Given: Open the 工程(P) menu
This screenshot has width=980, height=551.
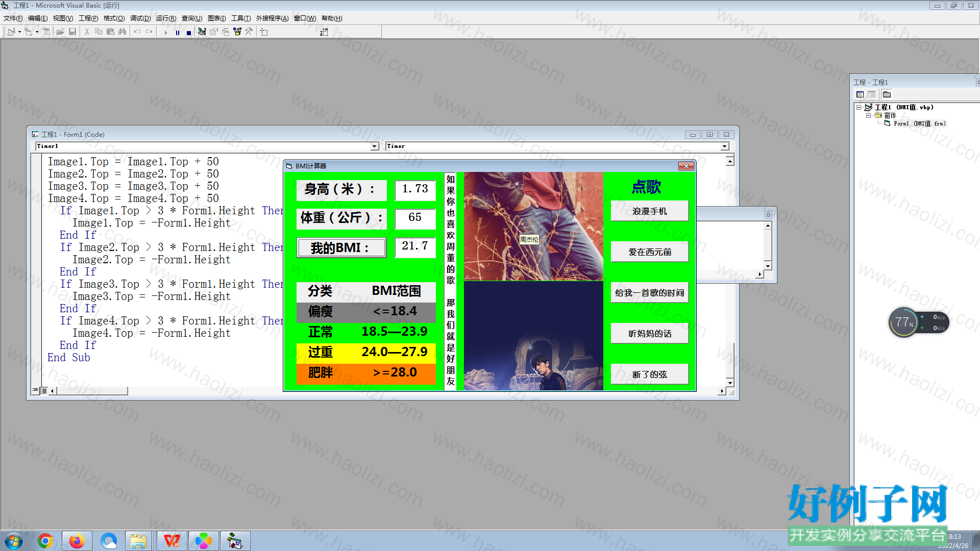Looking at the screenshot, I should [x=88, y=18].
